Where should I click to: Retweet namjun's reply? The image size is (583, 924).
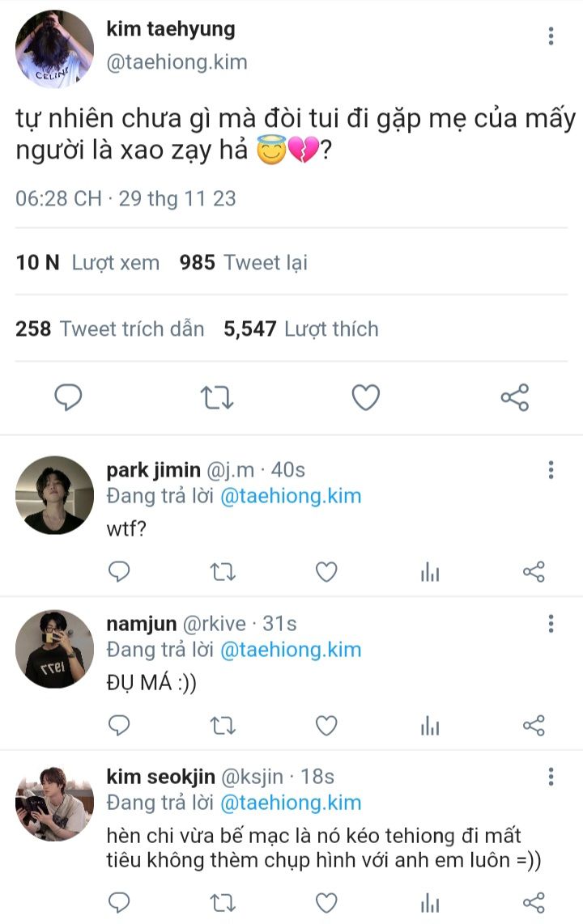[223, 726]
